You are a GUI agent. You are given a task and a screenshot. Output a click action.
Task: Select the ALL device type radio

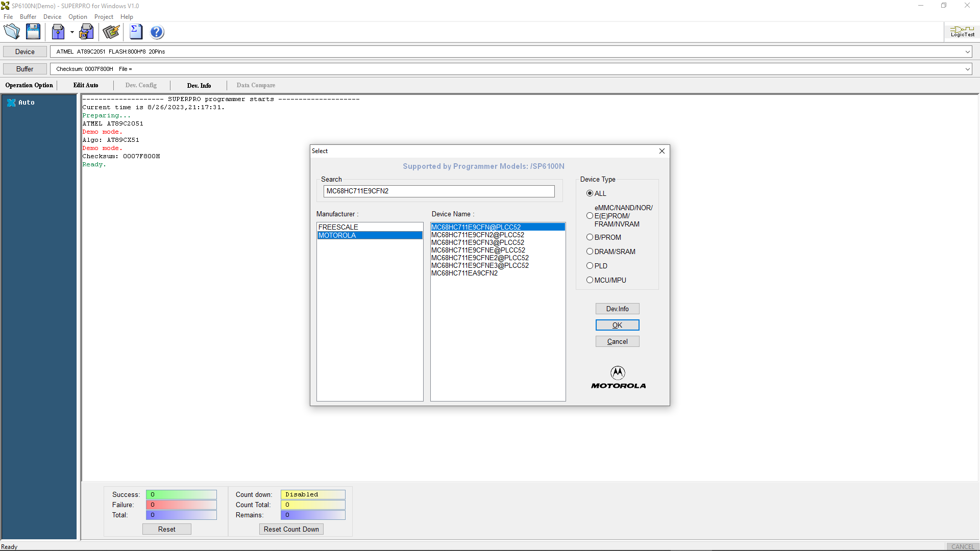pyautogui.click(x=590, y=193)
